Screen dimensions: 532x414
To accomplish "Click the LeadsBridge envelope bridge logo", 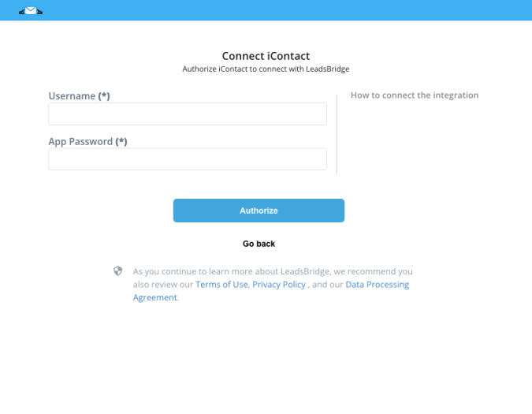I will [x=31, y=11].
